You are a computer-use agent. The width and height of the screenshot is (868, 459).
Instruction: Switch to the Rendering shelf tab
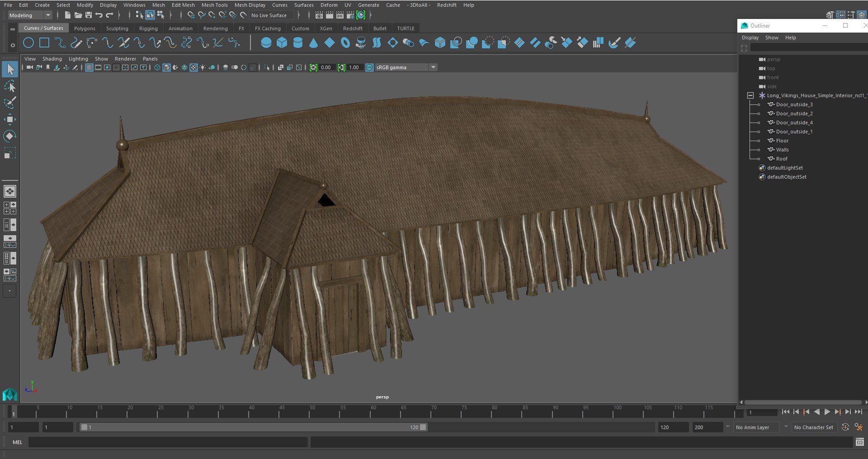coord(216,28)
